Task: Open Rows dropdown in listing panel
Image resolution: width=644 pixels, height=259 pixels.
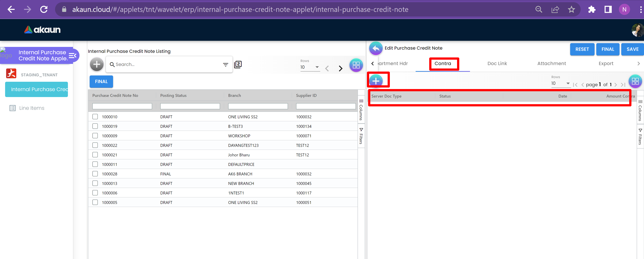Action: pos(310,67)
